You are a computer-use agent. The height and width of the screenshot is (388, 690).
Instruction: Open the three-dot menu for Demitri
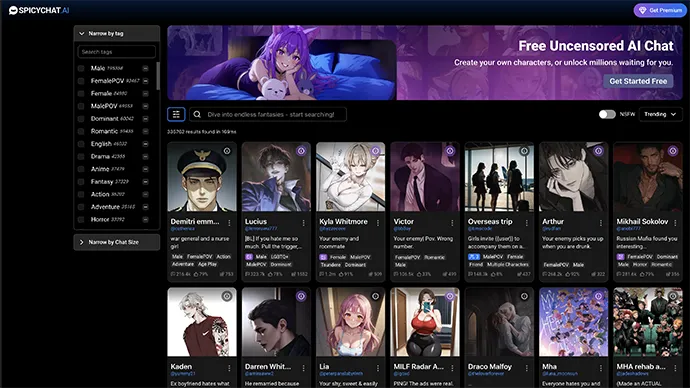click(x=229, y=223)
